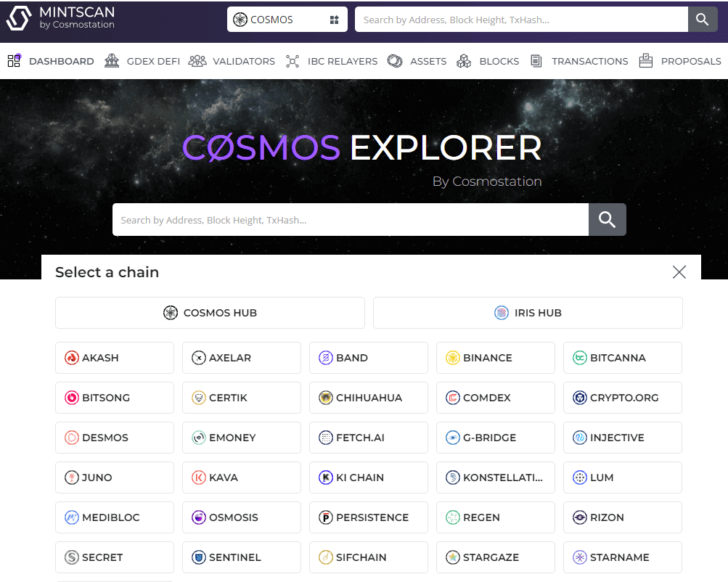Click the main search input field

pyautogui.click(x=348, y=219)
